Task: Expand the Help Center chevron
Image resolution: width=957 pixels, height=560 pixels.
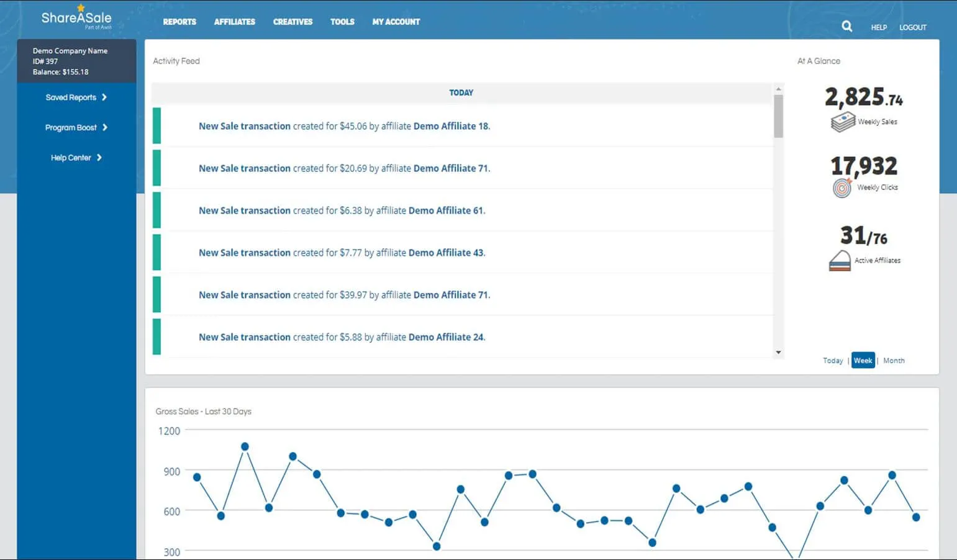Action: (x=99, y=158)
